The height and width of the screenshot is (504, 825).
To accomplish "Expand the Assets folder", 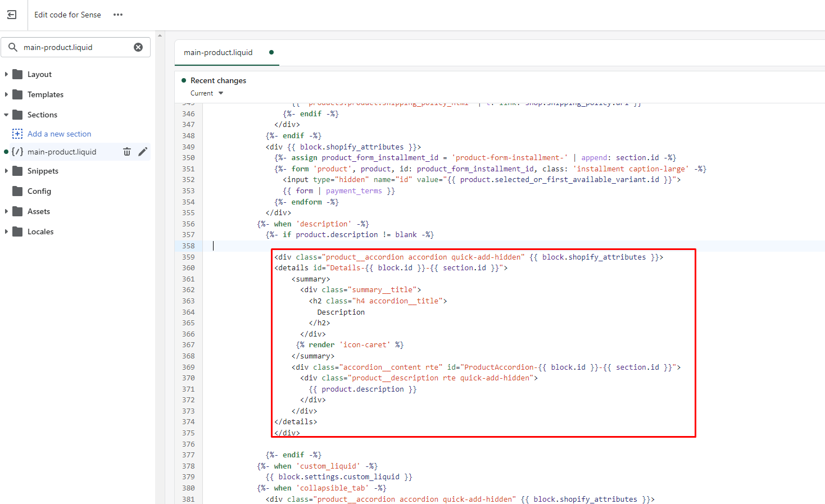I will tap(6, 211).
